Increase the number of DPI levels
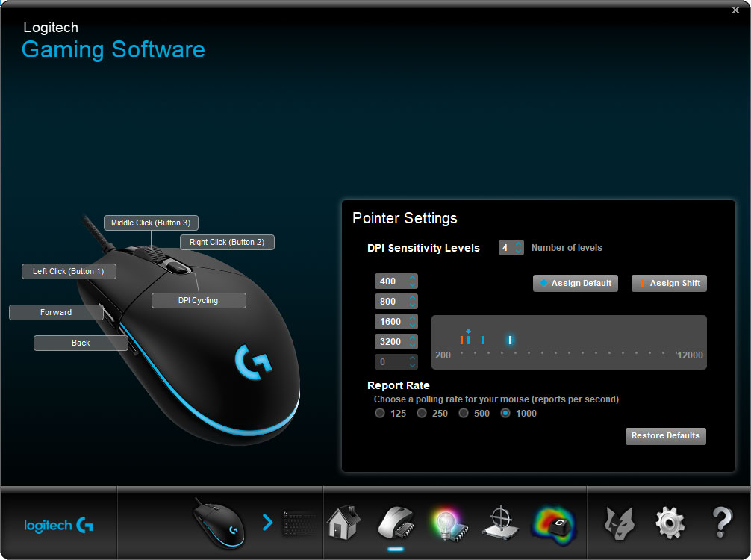This screenshot has width=751, height=560. [518, 244]
